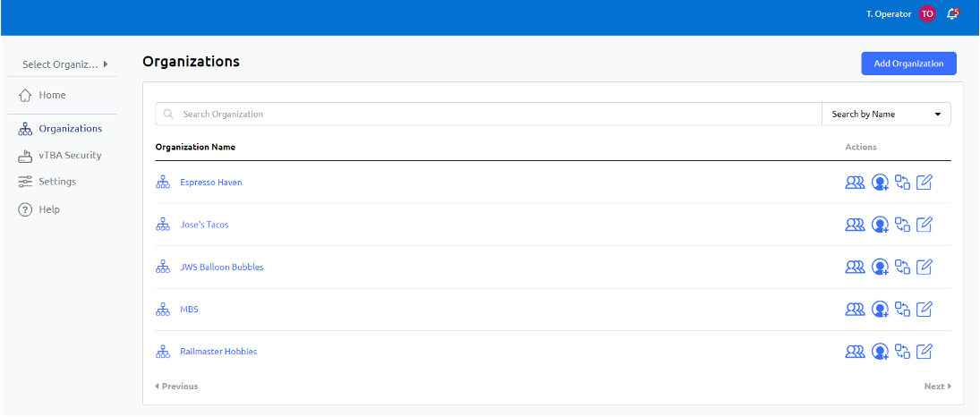Add a user to Railmaster Hobbies

[x=880, y=352]
